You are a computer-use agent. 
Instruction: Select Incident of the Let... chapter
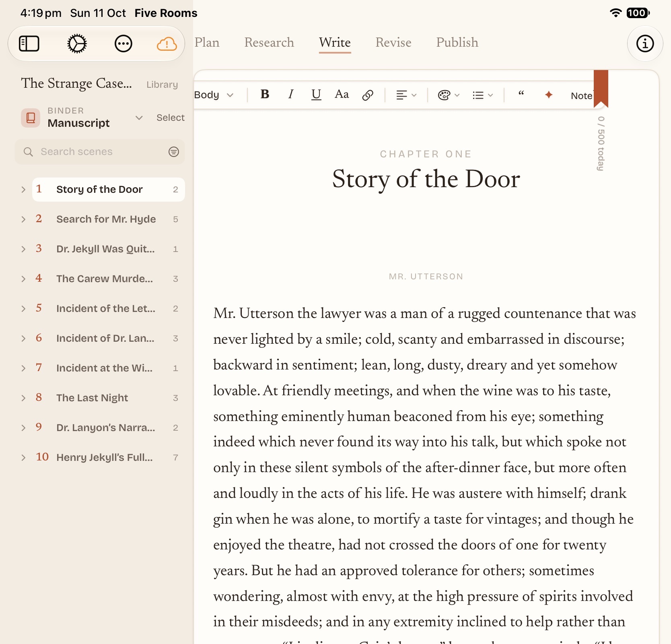(x=109, y=309)
